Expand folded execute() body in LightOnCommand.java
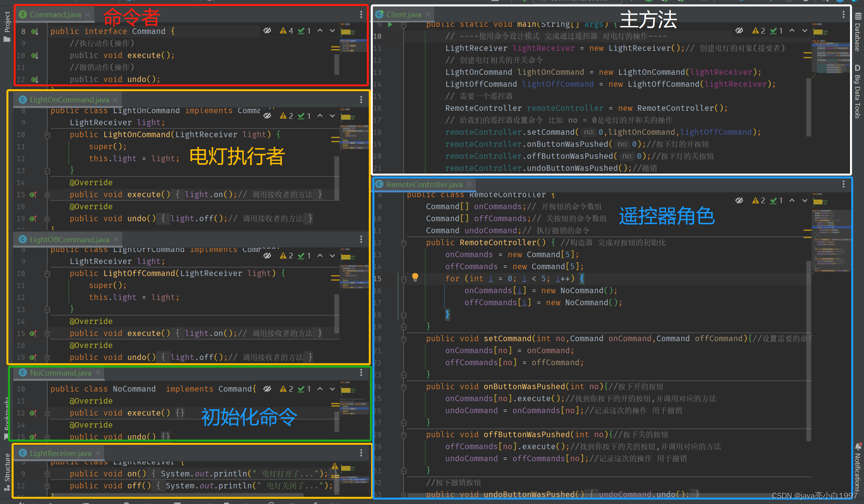 tap(47, 195)
